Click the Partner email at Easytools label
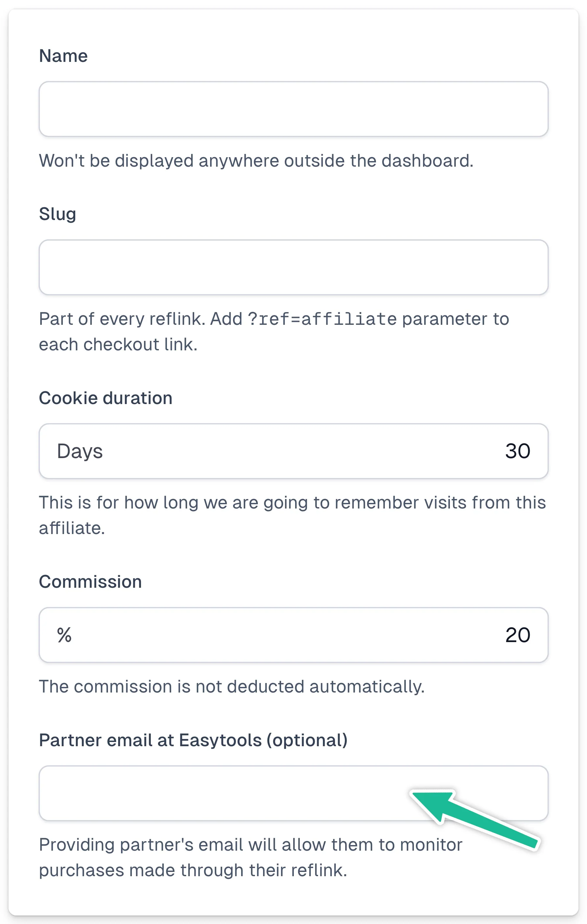The image size is (587, 924). pyautogui.click(x=193, y=741)
